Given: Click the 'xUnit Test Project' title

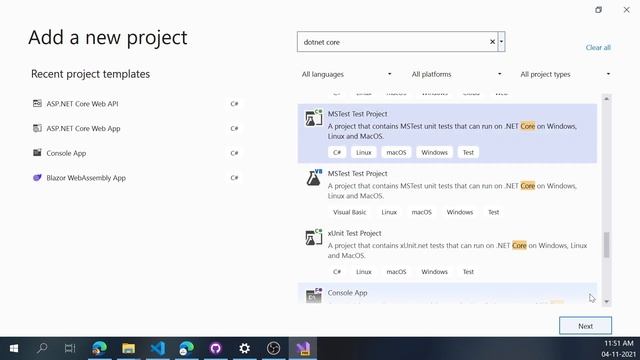Looking at the screenshot, I should pos(354,233).
